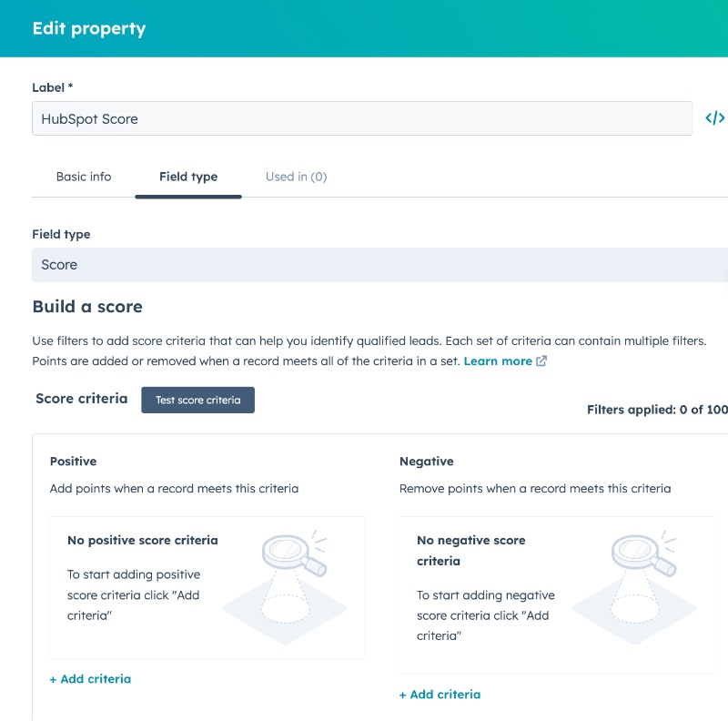Image resolution: width=728 pixels, height=721 pixels.
Task: Open the Learn more link
Action: coord(498,361)
